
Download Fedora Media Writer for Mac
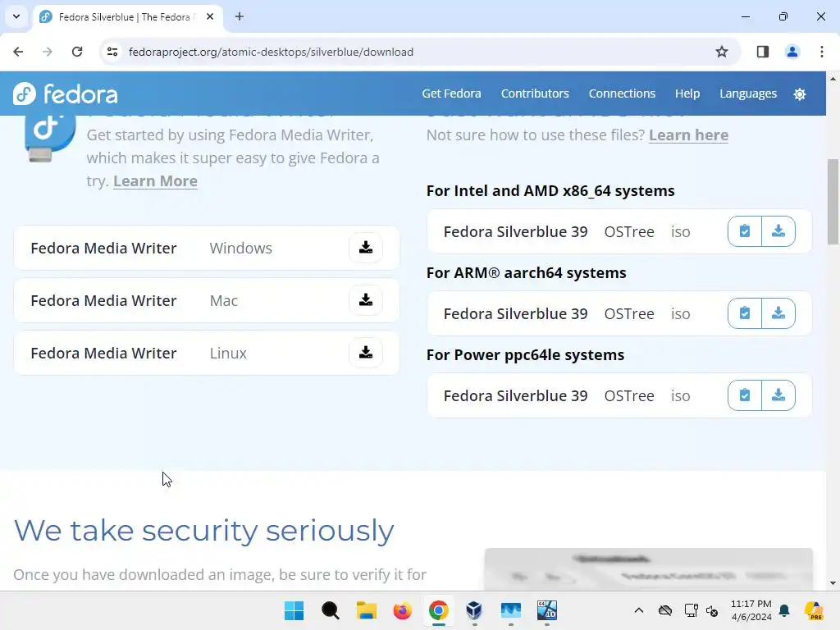(365, 300)
